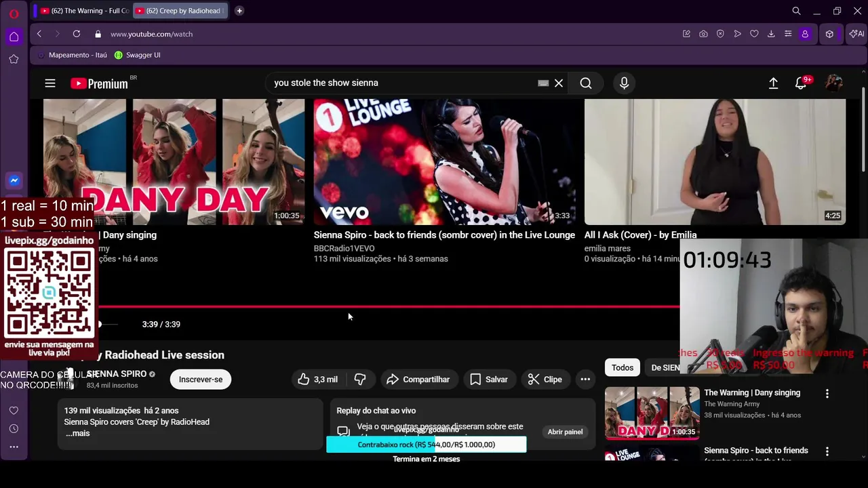Open the virtual keyboard icon in search
This screenshot has width=868, height=488.
(x=543, y=83)
